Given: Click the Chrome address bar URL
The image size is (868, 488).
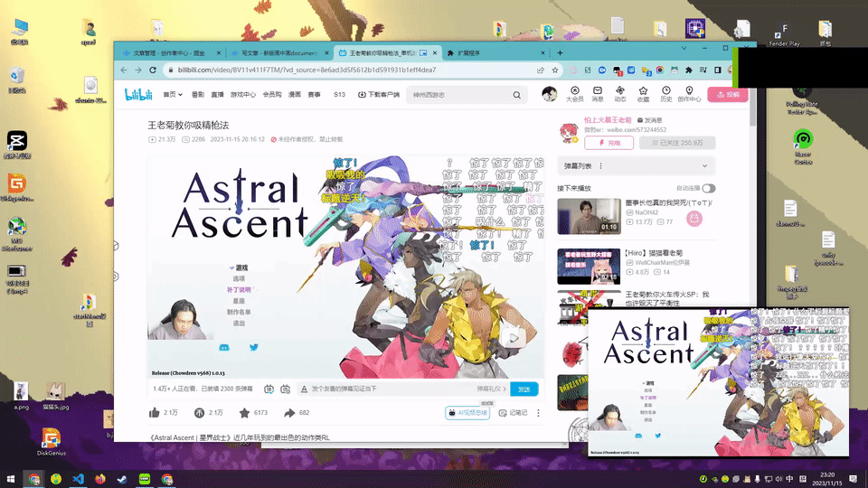Looking at the screenshot, I should (x=307, y=70).
